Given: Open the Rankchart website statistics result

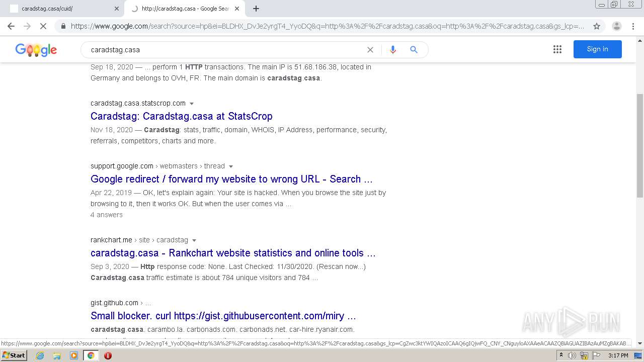Looking at the screenshot, I should tap(233, 253).
